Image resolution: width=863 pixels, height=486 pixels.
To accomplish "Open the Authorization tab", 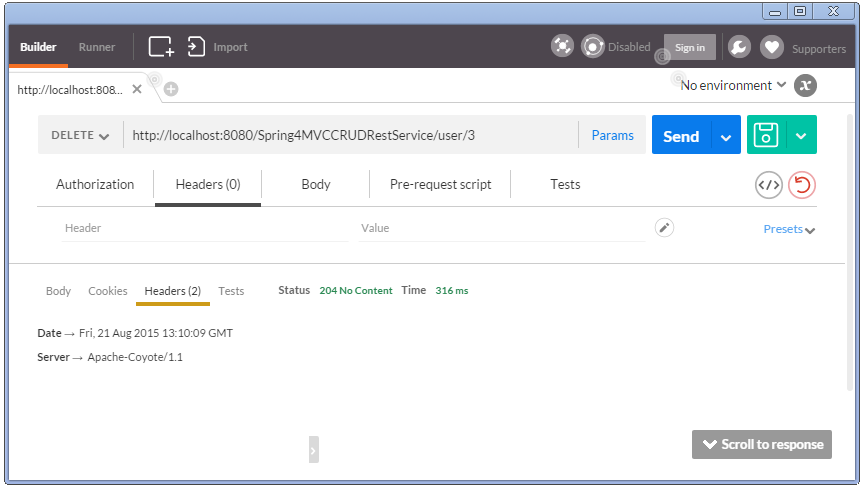I will click(95, 184).
